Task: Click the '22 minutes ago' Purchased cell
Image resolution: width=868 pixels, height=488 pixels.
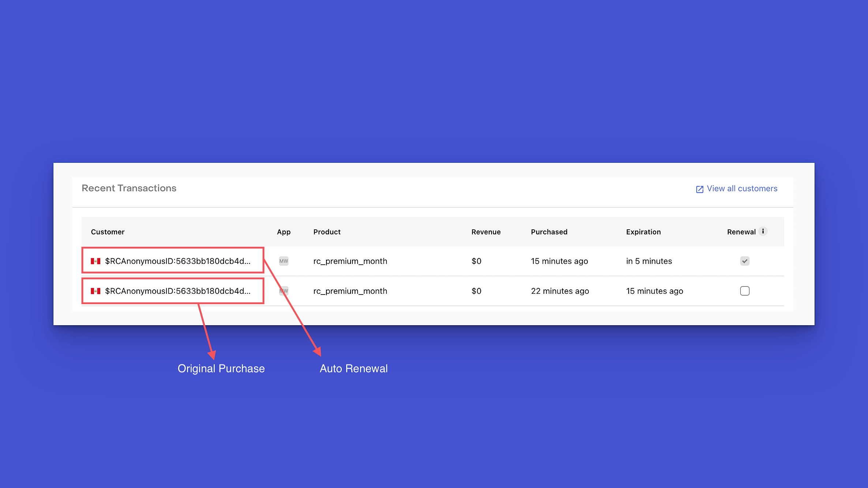Action: point(560,291)
